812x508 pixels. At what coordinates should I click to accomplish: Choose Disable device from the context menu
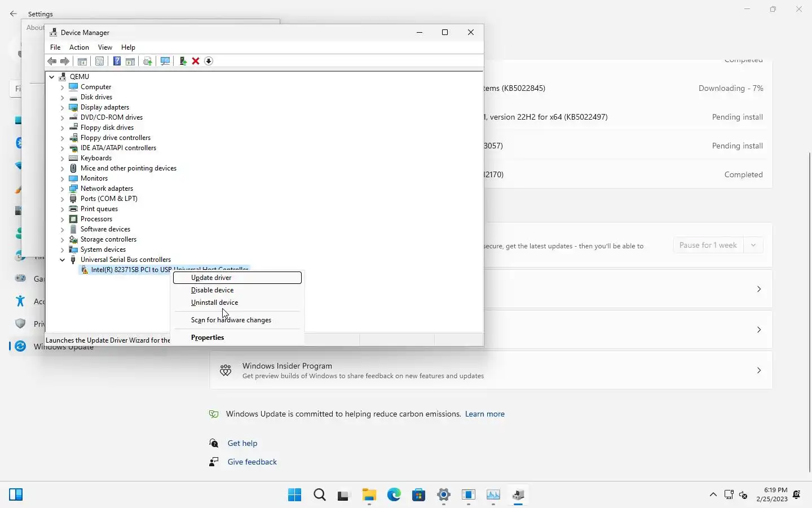(237, 290)
